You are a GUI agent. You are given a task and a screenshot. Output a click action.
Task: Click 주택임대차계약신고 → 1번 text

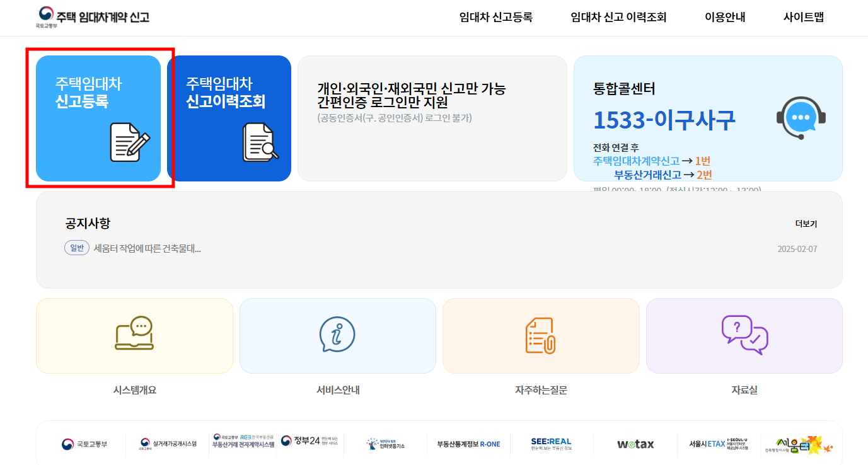pos(652,161)
